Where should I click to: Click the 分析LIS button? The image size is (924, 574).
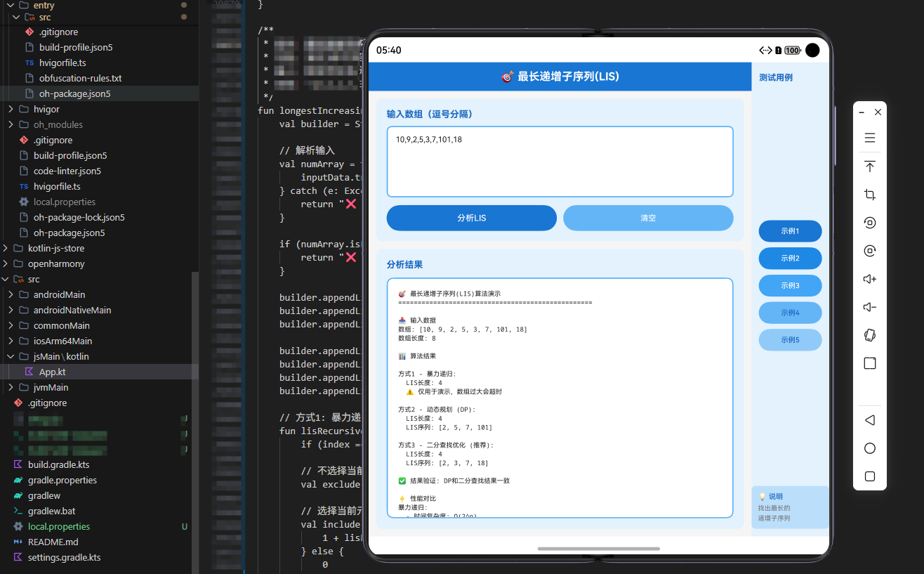tap(471, 218)
